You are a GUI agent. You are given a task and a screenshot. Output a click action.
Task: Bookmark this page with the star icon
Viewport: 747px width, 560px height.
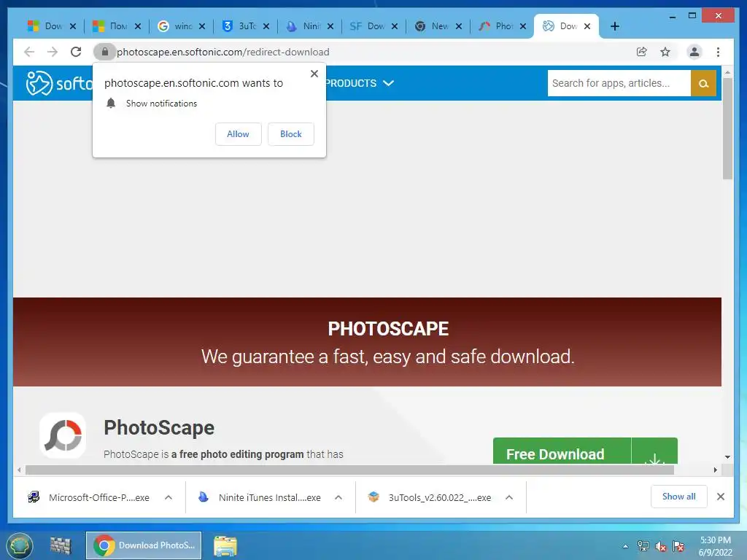[665, 52]
